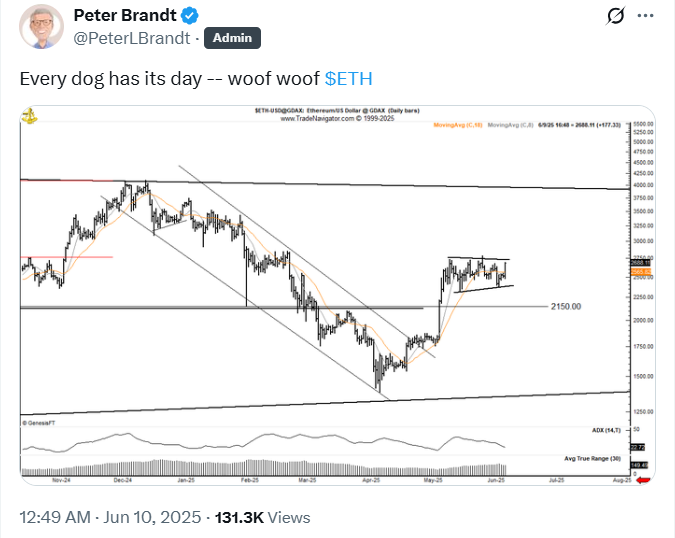Click the Grok slash-circle icon
The height and width of the screenshot is (538, 675).
(x=619, y=17)
